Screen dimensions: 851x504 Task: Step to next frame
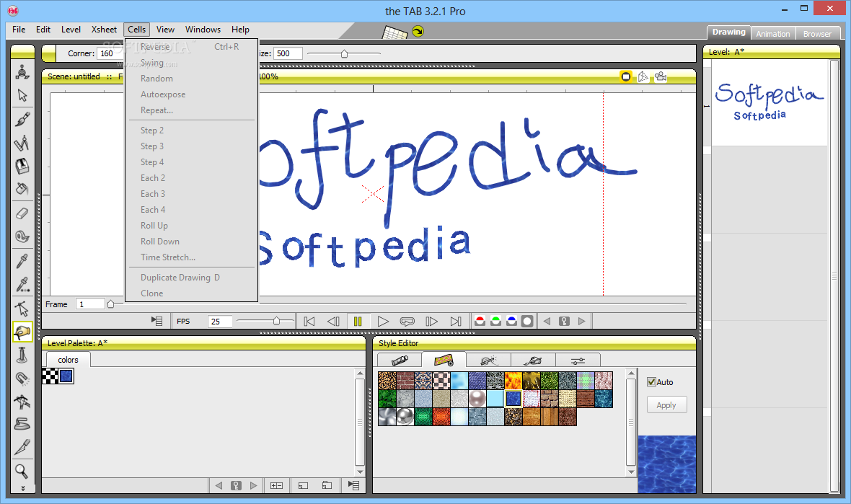(x=431, y=321)
